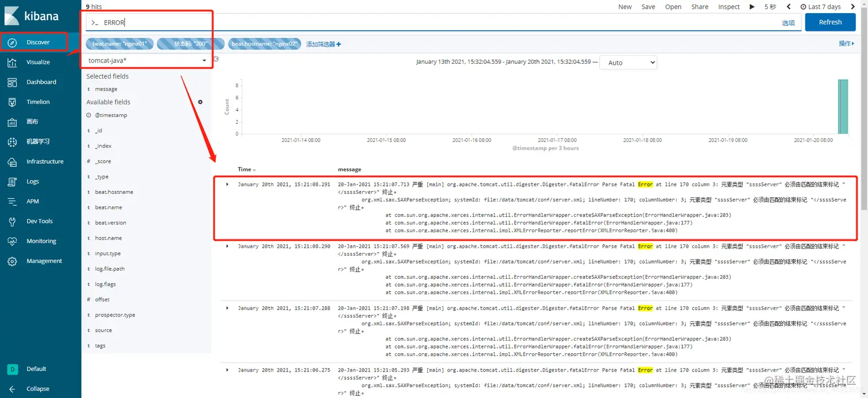Image resolution: width=868 pixels, height=398 pixels.
Task: Toggle the beat.hostname nginx02 filter pill
Action: [265, 44]
